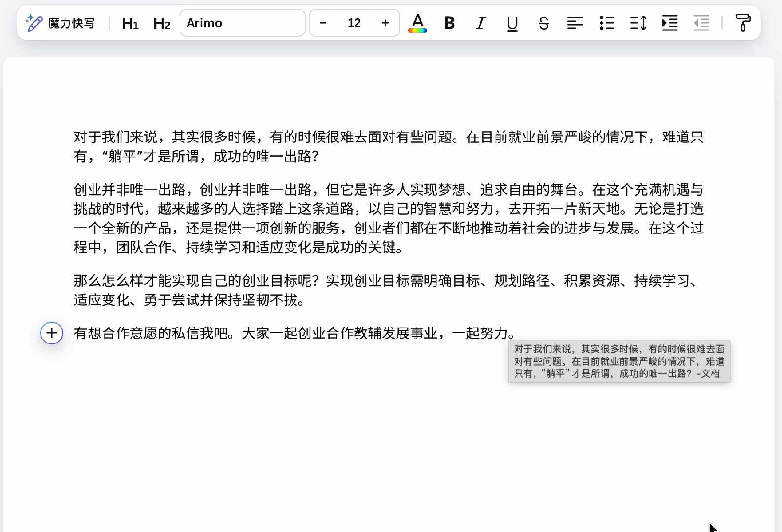The height and width of the screenshot is (532, 782).
Task: Toggle bold formatting
Action: (449, 23)
